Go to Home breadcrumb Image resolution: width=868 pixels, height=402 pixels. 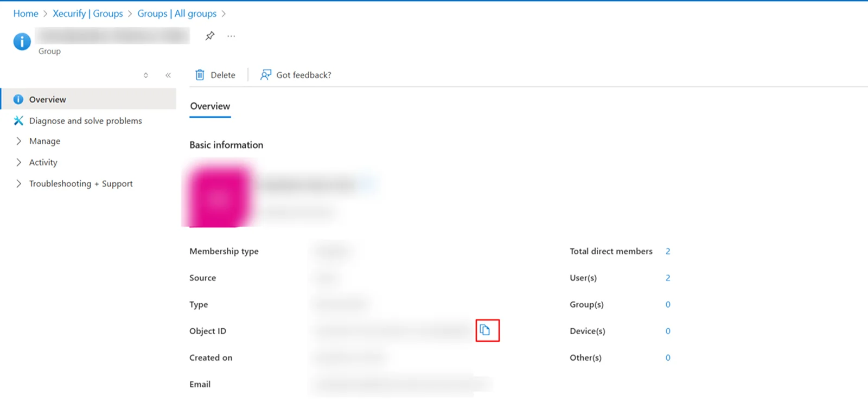tap(26, 14)
